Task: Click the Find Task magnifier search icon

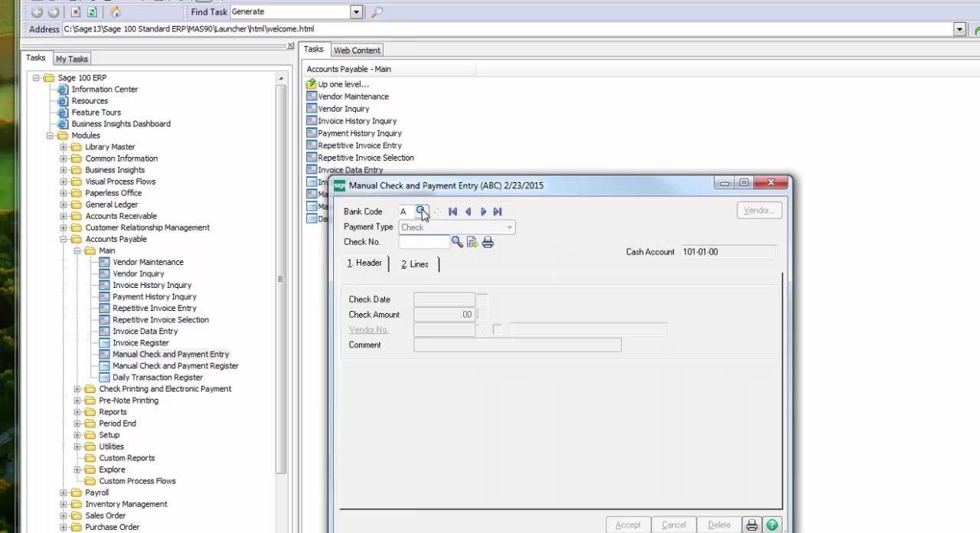Action: pos(376,12)
